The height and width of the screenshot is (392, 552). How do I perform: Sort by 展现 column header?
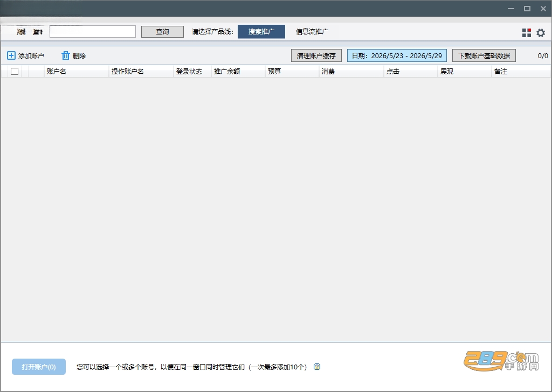click(x=464, y=72)
